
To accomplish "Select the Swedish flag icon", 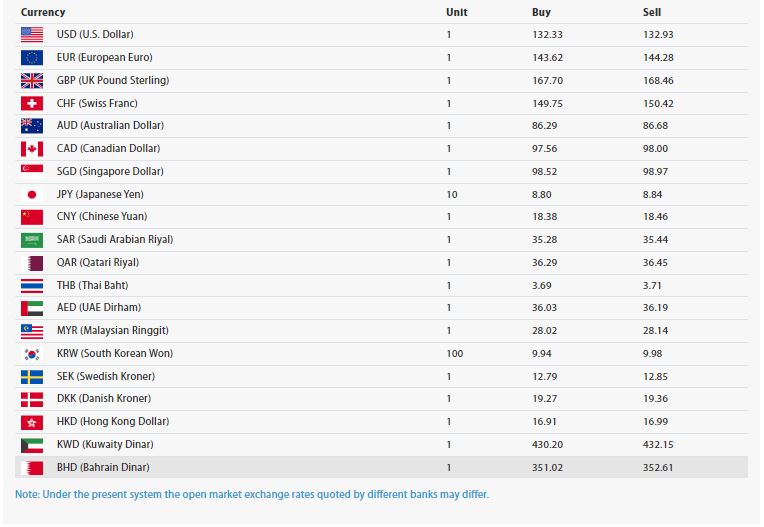I will tap(32, 377).
